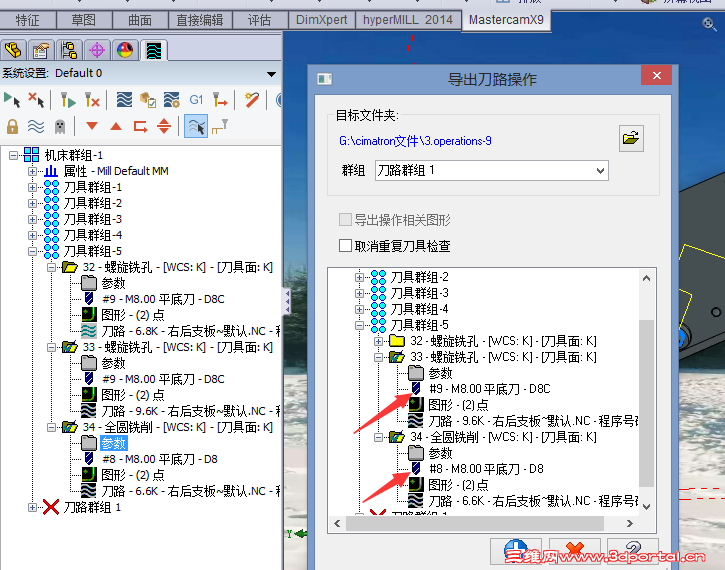Close the 导出刀路操作 dialog
Viewport: 725px width, 570px height.
pos(657,75)
